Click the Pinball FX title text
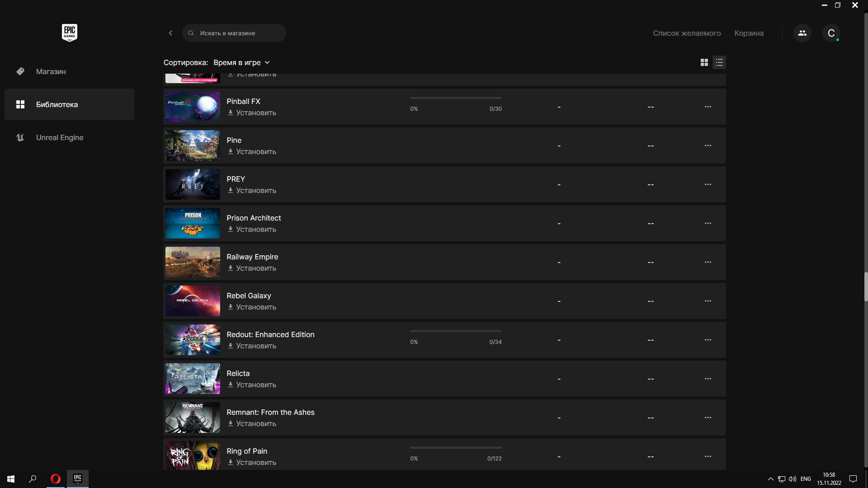 point(243,101)
